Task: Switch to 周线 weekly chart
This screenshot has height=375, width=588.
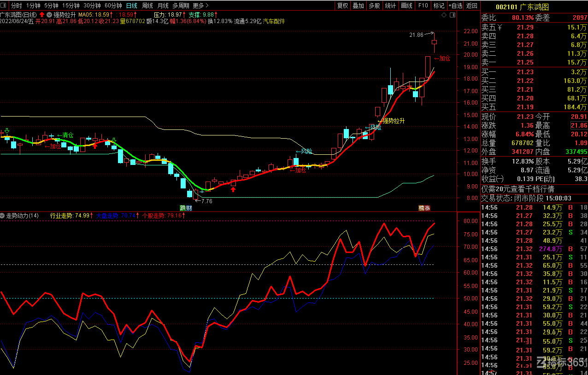Action: pyautogui.click(x=147, y=6)
